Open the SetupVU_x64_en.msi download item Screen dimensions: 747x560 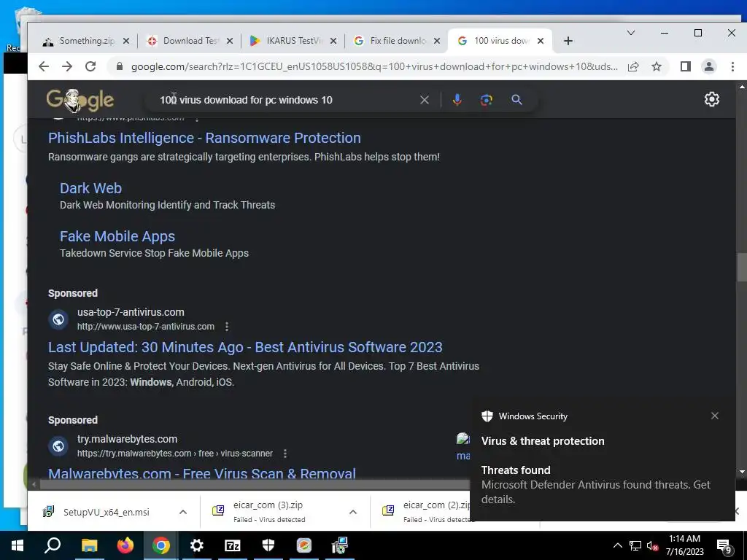click(x=106, y=512)
